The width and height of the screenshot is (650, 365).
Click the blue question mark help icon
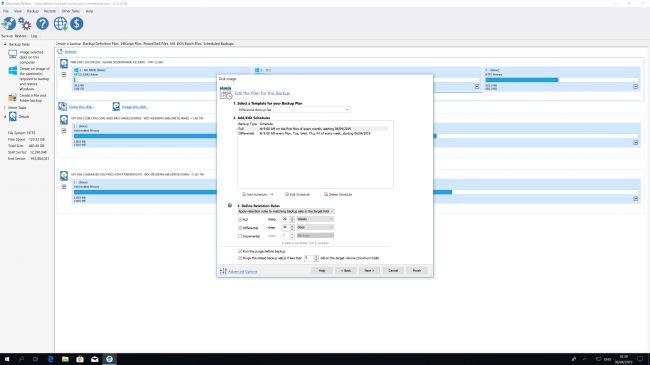tap(42, 24)
